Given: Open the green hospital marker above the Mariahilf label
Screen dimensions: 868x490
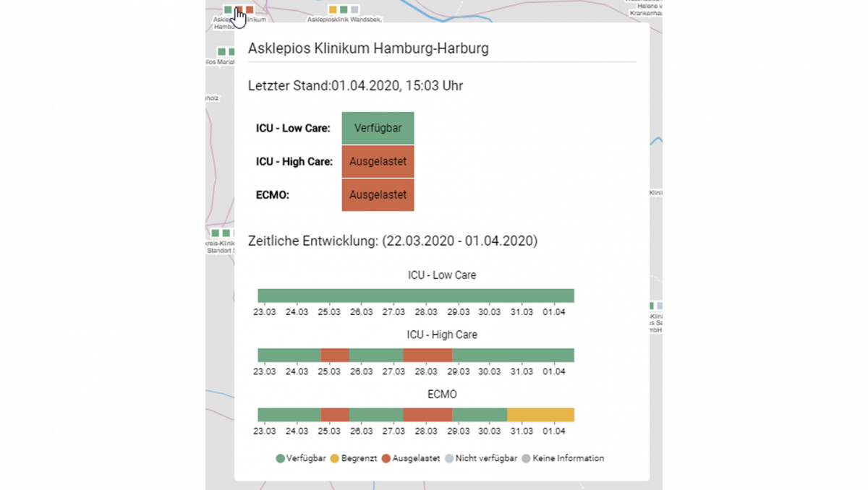Looking at the screenshot, I should pyautogui.click(x=222, y=52).
